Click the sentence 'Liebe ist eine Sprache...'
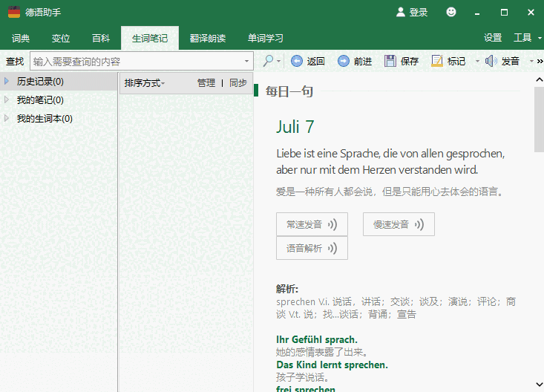This screenshot has width=544, height=392. click(x=390, y=161)
